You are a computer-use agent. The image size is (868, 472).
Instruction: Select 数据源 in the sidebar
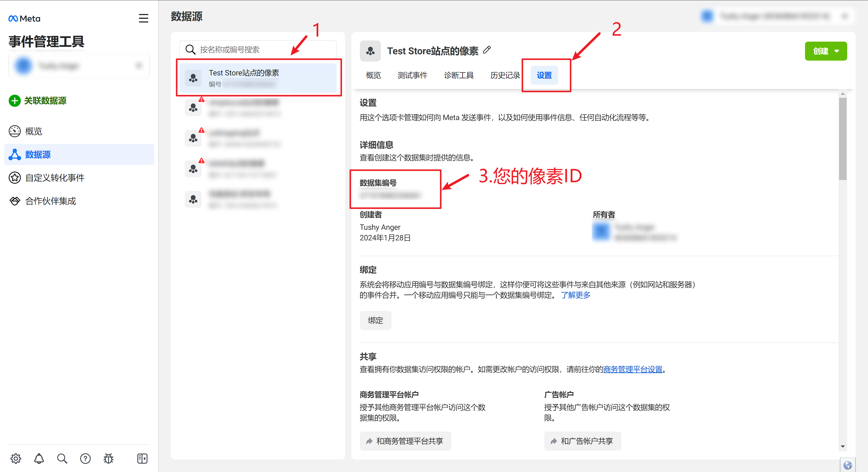pos(79,154)
